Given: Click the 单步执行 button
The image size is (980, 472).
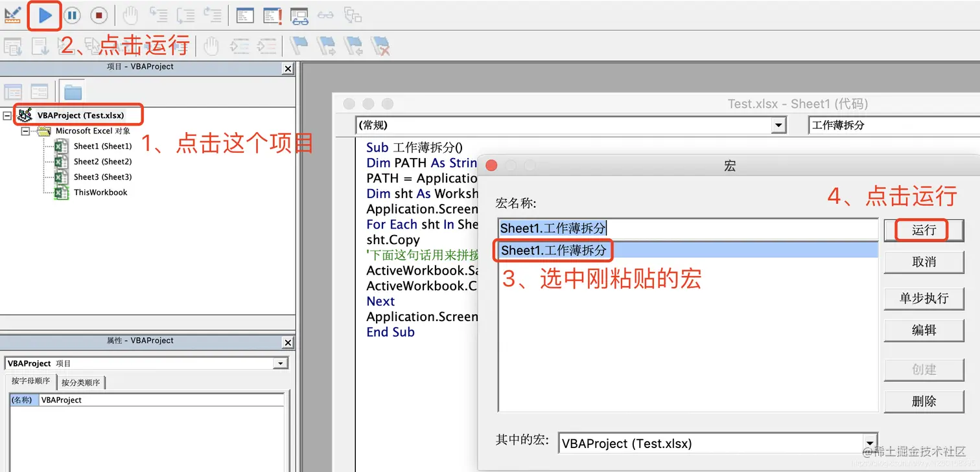Looking at the screenshot, I should [924, 298].
